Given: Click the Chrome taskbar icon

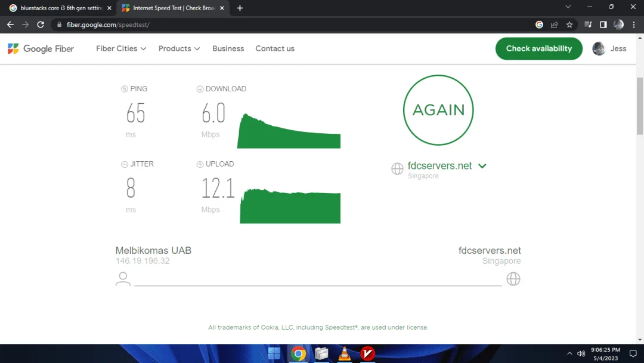Looking at the screenshot, I should coord(298,353).
